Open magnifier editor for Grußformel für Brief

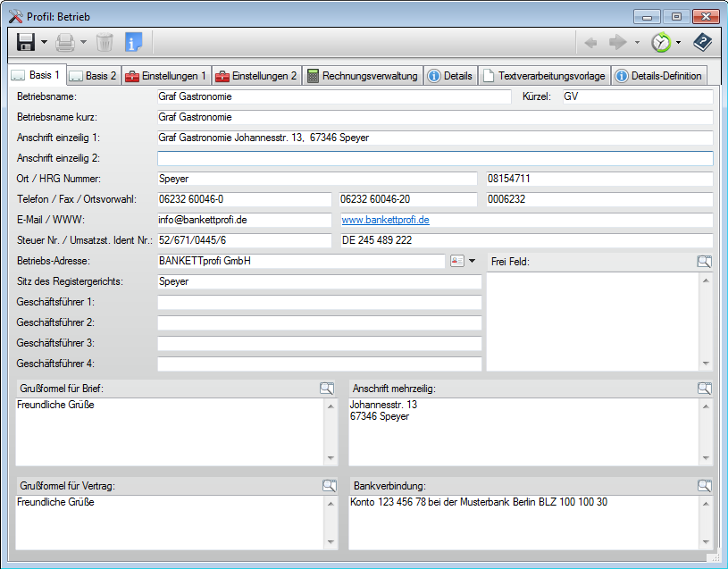point(327,388)
